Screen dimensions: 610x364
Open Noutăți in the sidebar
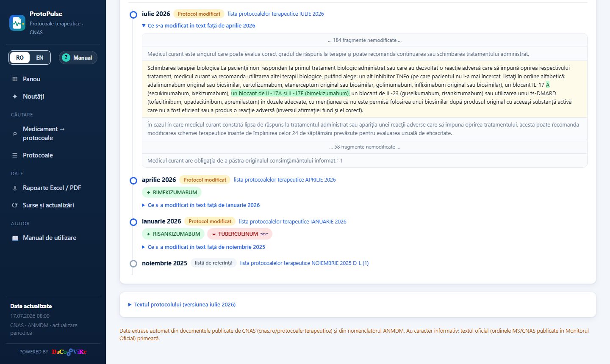pyautogui.click(x=53, y=97)
